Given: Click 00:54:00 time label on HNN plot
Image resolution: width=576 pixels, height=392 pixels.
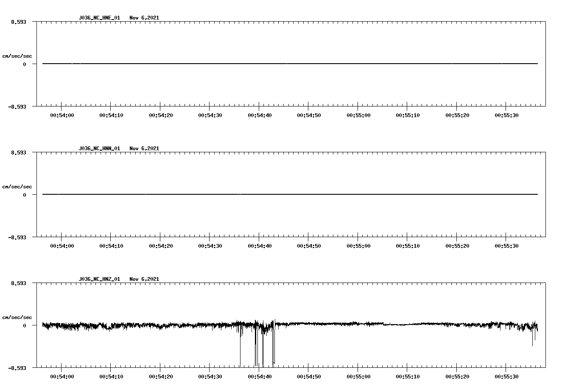Looking at the screenshot, I should tap(62, 246).
